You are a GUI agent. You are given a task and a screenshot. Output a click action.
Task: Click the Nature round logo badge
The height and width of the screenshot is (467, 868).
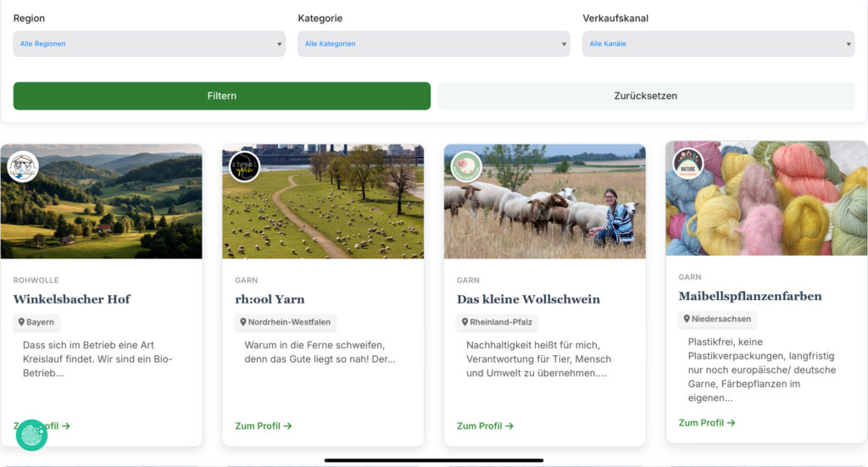coord(688,164)
